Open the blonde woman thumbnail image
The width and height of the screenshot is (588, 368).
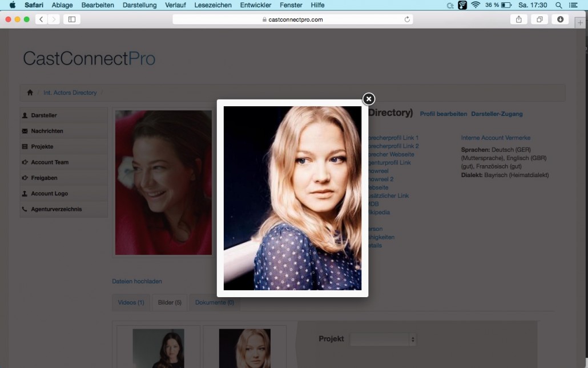tap(244, 348)
